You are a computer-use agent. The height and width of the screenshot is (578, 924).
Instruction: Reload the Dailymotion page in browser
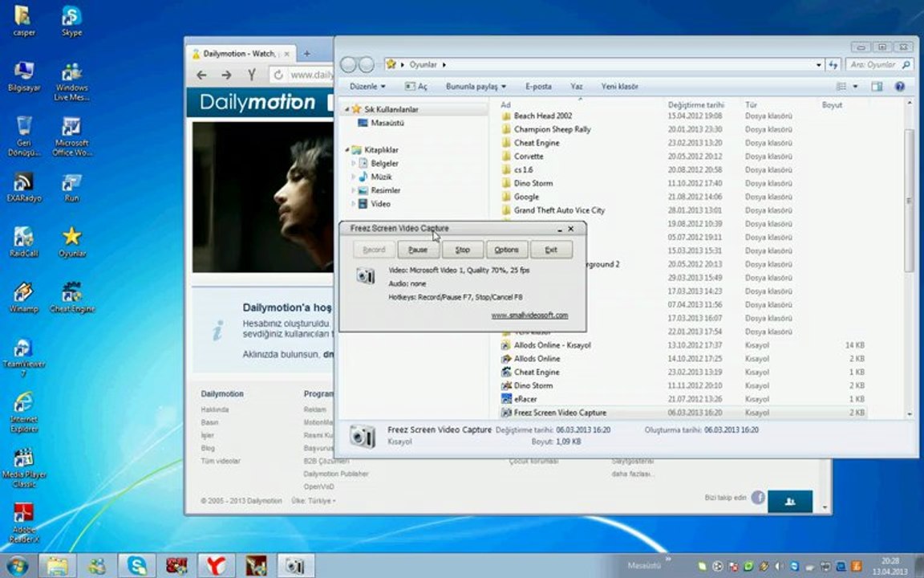tap(278, 75)
